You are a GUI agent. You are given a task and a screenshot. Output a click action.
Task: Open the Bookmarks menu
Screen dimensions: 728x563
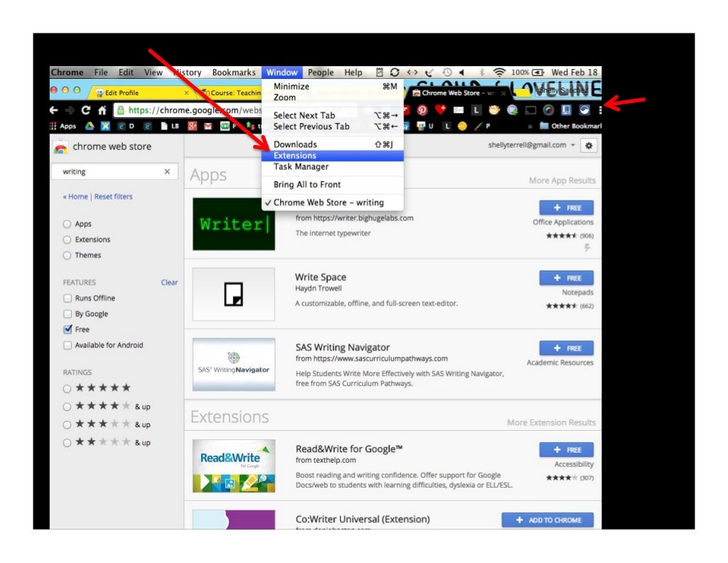click(x=233, y=73)
